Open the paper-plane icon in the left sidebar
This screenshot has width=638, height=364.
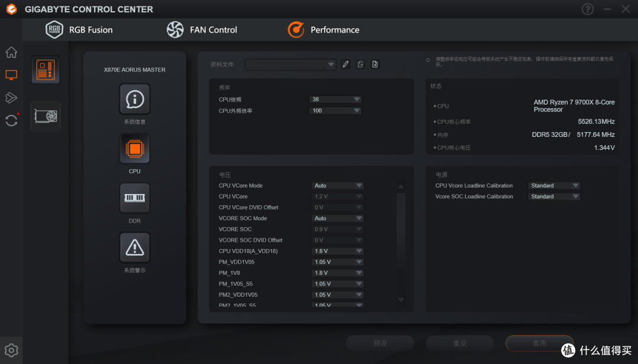(11, 97)
